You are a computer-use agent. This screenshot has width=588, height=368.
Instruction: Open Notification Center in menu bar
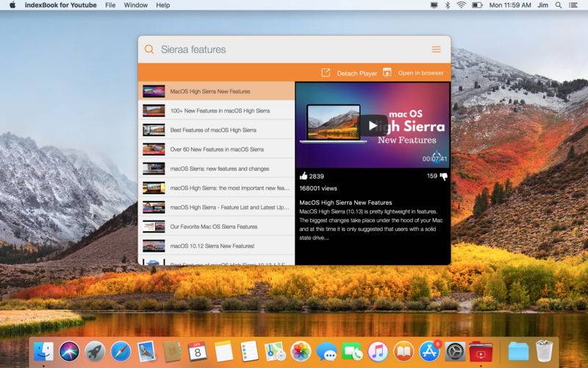click(x=573, y=5)
